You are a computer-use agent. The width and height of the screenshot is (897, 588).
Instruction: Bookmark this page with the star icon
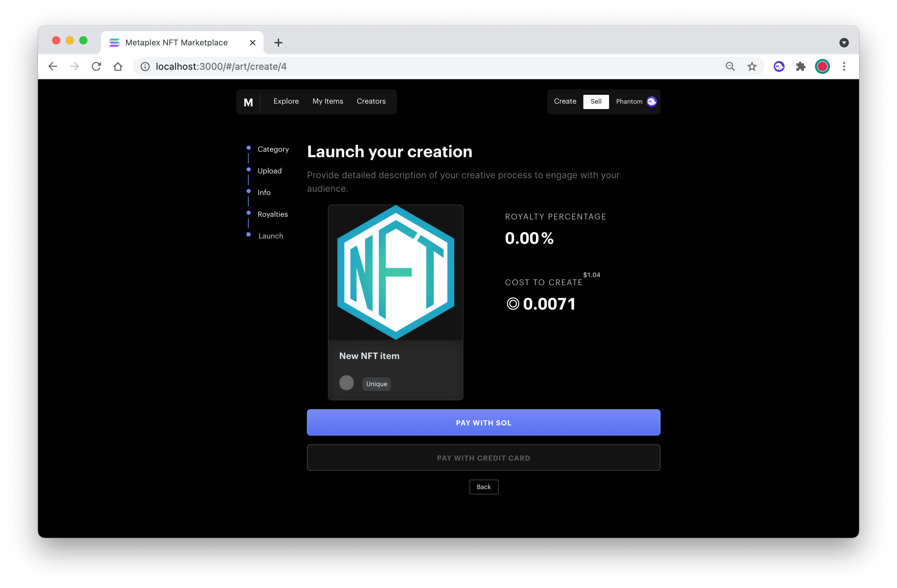click(x=752, y=67)
